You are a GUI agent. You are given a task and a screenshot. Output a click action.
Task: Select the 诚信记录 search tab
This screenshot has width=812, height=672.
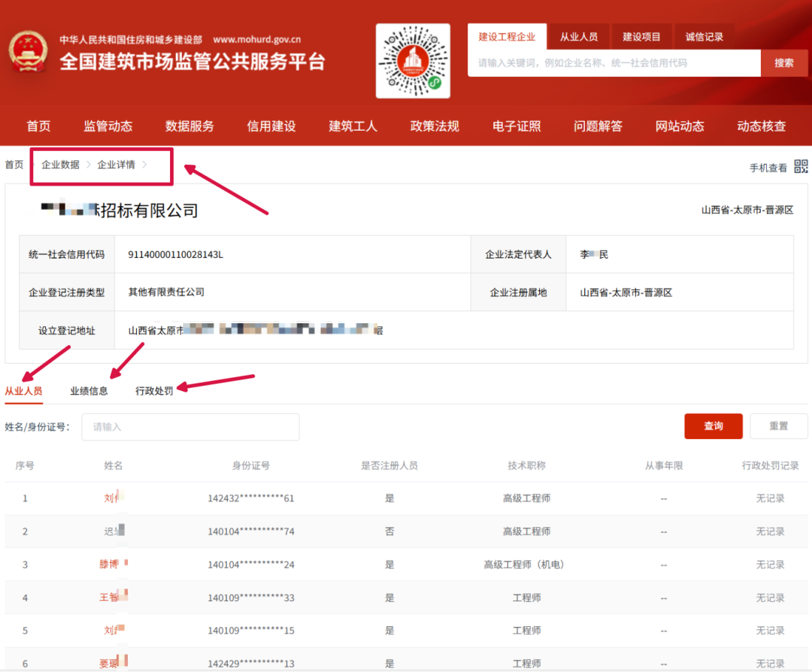704,37
